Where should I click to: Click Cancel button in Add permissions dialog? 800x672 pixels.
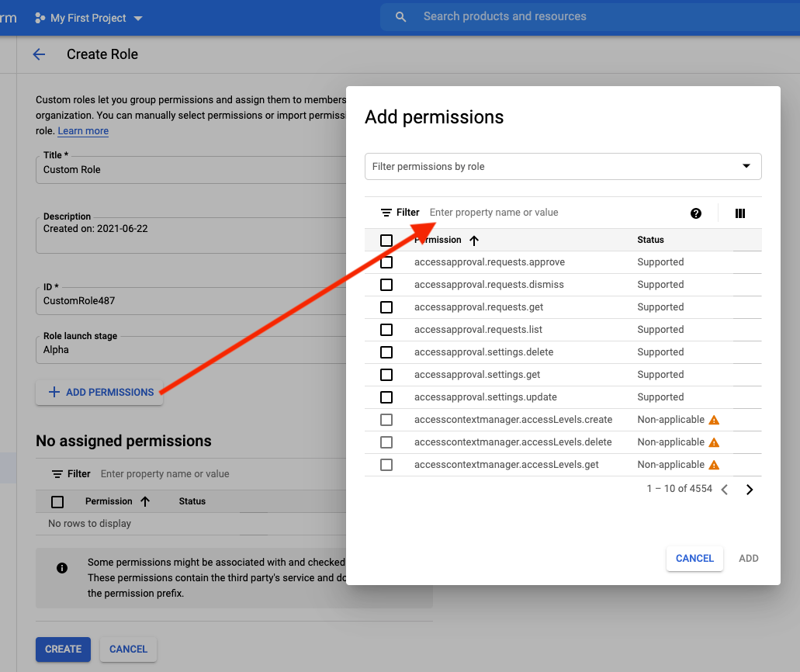pos(694,559)
